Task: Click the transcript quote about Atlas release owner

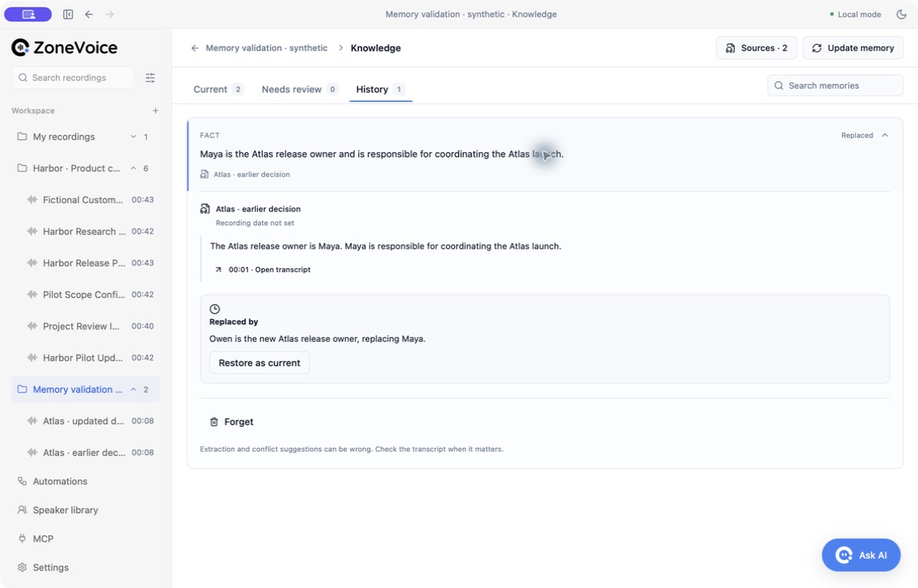Action: point(385,246)
